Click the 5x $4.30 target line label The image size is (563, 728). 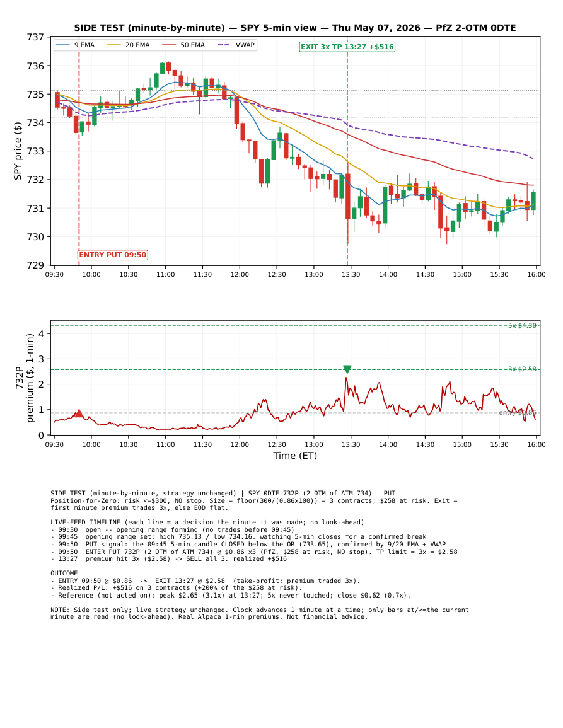tap(522, 325)
